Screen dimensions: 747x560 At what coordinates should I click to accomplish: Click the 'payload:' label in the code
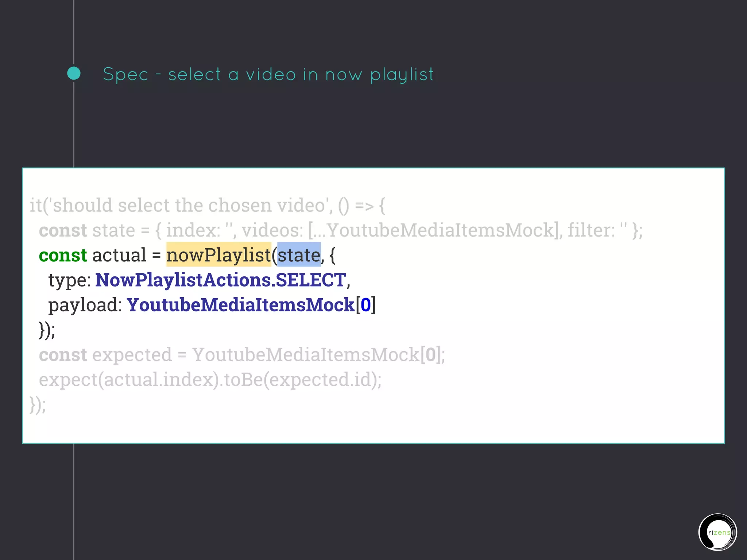pyautogui.click(x=85, y=306)
